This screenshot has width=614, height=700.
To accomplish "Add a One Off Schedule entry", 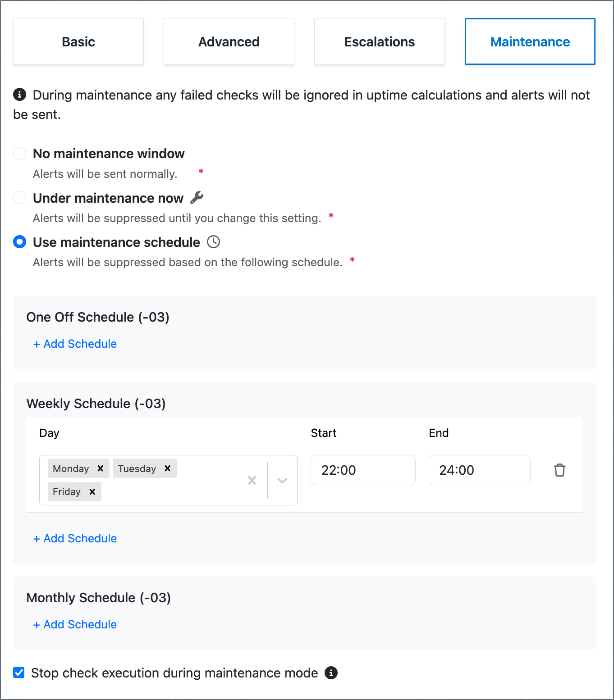I will 75,344.
